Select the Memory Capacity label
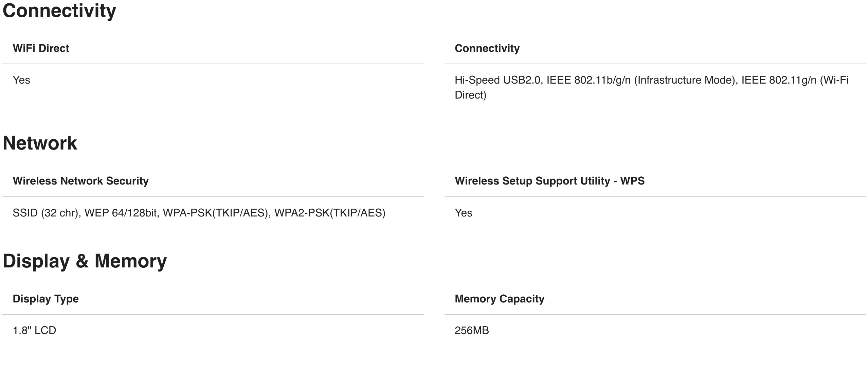This screenshot has height=367, width=868. point(499,299)
